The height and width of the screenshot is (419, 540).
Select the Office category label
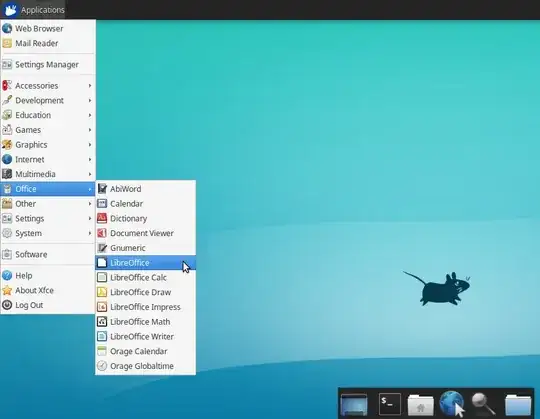pos(26,189)
